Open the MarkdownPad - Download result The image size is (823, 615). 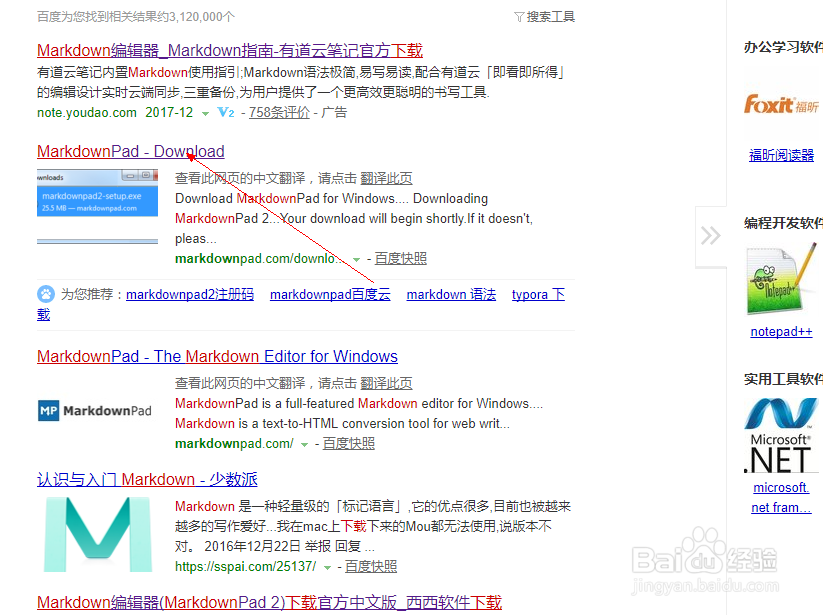click(x=131, y=151)
